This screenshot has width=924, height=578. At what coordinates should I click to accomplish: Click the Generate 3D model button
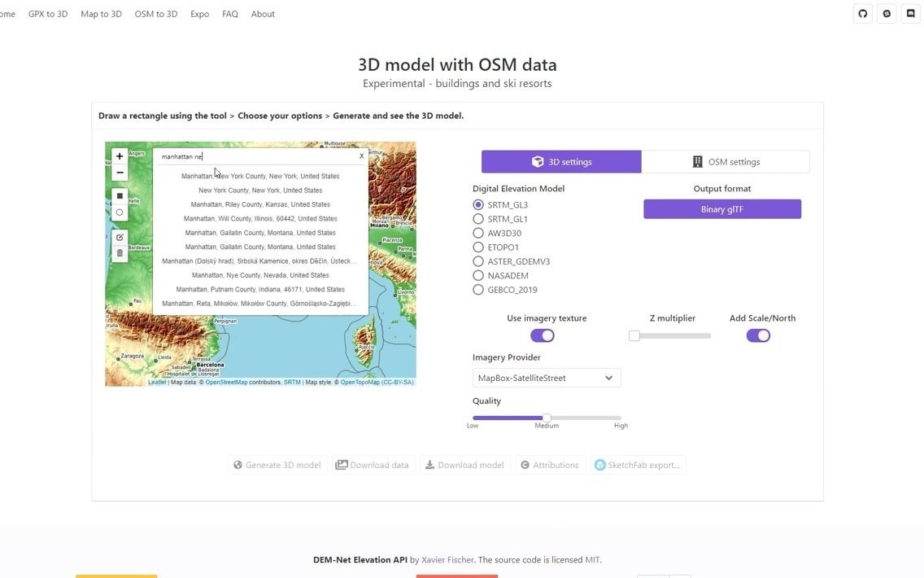pyautogui.click(x=277, y=464)
